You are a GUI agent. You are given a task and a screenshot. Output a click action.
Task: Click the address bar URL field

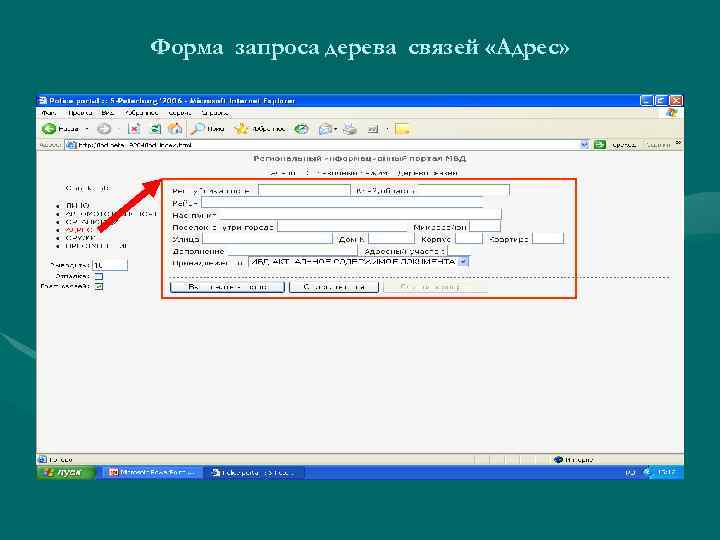tap(322, 145)
